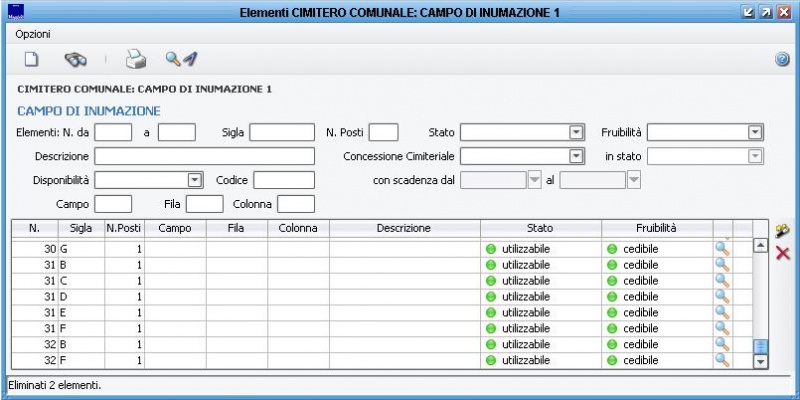
Task: Click the N. Posti filter input field
Action: [383, 133]
